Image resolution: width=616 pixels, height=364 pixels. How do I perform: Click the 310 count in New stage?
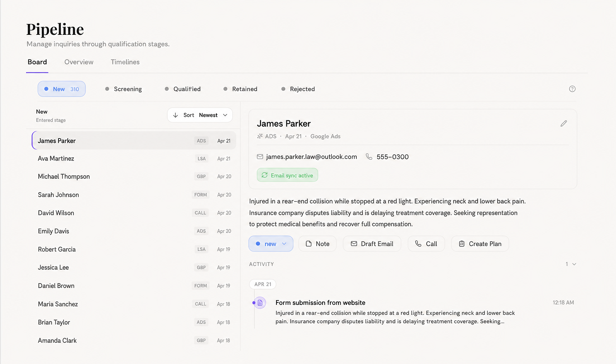pyautogui.click(x=75, y=89)
